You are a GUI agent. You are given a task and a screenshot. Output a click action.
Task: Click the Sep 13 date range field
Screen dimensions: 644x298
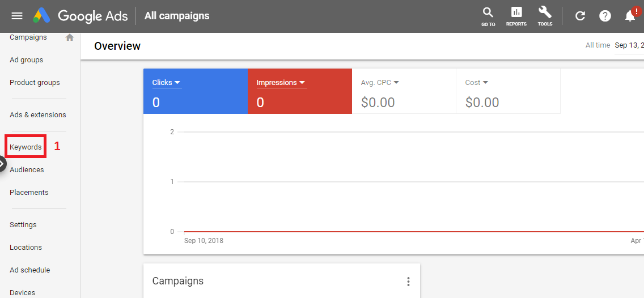[x=629, y=45]
